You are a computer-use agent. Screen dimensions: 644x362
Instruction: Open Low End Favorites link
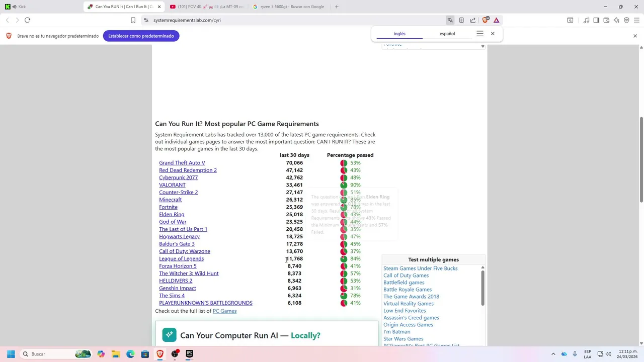point(405,311)
